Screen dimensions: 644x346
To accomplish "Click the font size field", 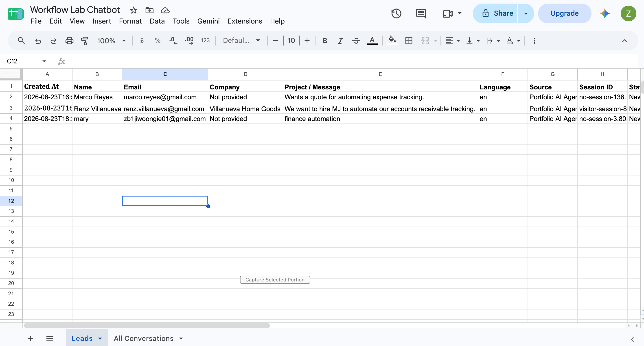I will click(291, 40).
